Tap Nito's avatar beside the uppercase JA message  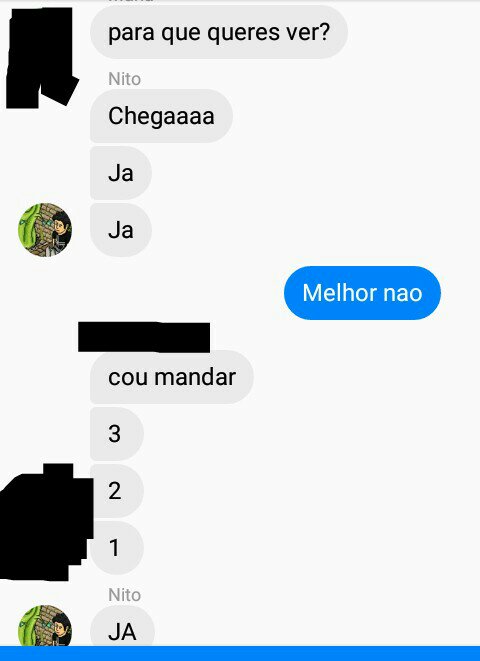pos(45,626)
